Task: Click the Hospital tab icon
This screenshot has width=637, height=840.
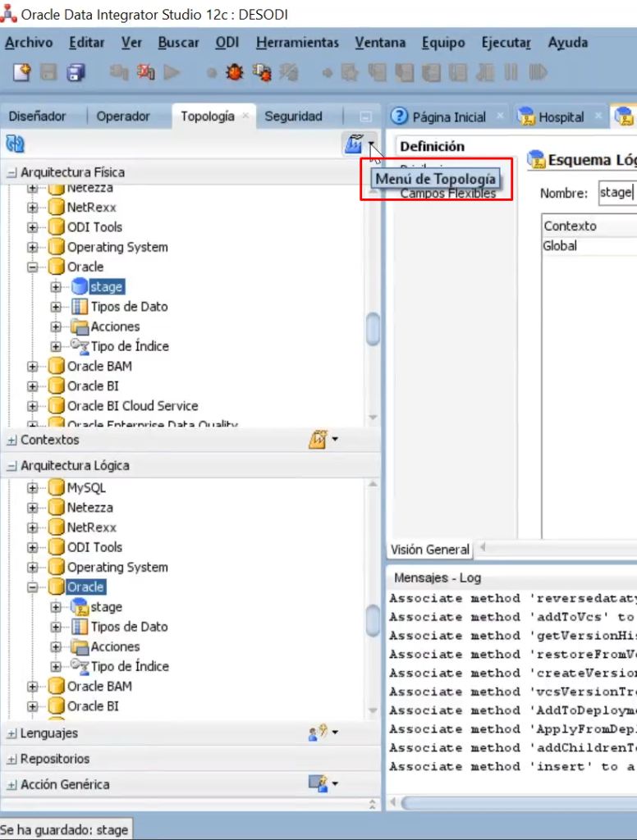Action: [526, 116]
